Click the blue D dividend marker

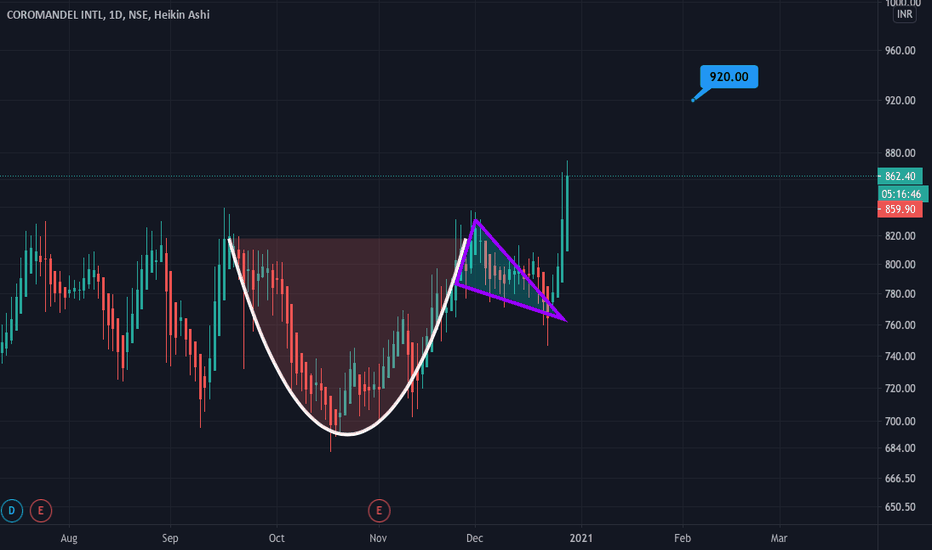11,510
